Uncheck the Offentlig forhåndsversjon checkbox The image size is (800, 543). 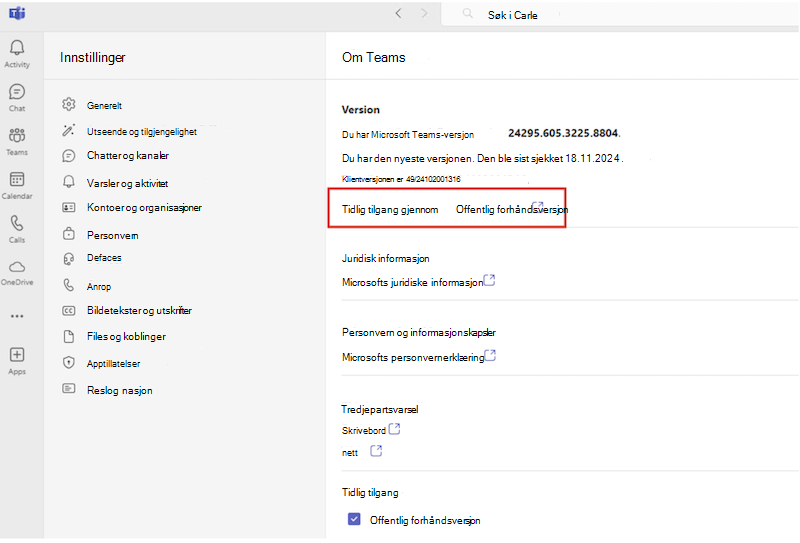354,519
